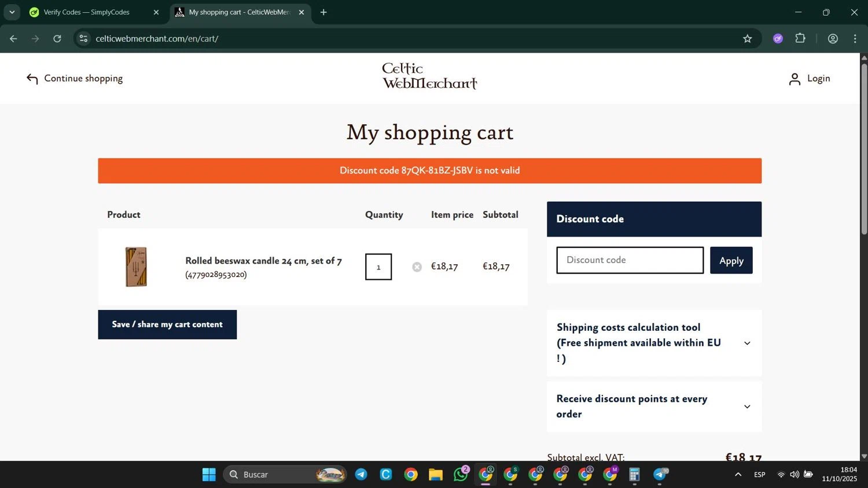Open a new tab with the plus icon
The height and width of the screenshot is (488, 868).
tap(323, 12)
